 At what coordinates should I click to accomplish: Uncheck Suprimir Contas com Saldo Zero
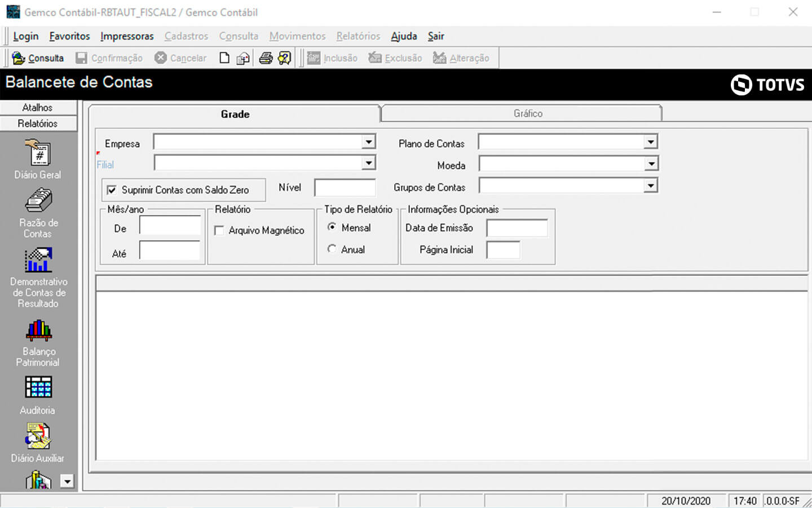pyautogui.click(x=112, y=190)
